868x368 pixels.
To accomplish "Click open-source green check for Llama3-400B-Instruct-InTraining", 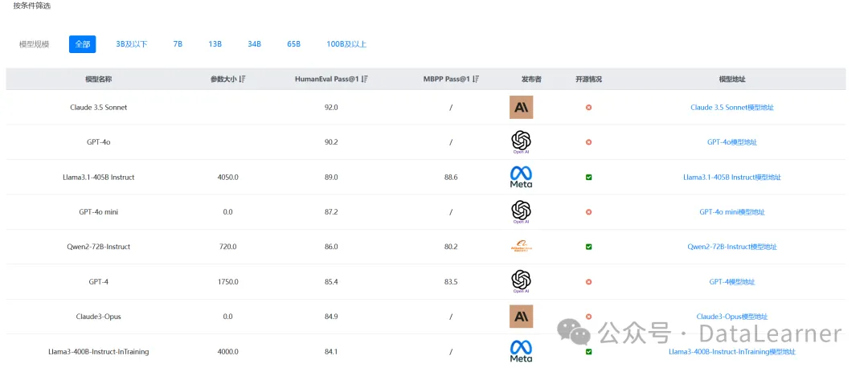I will click(588, 351).
